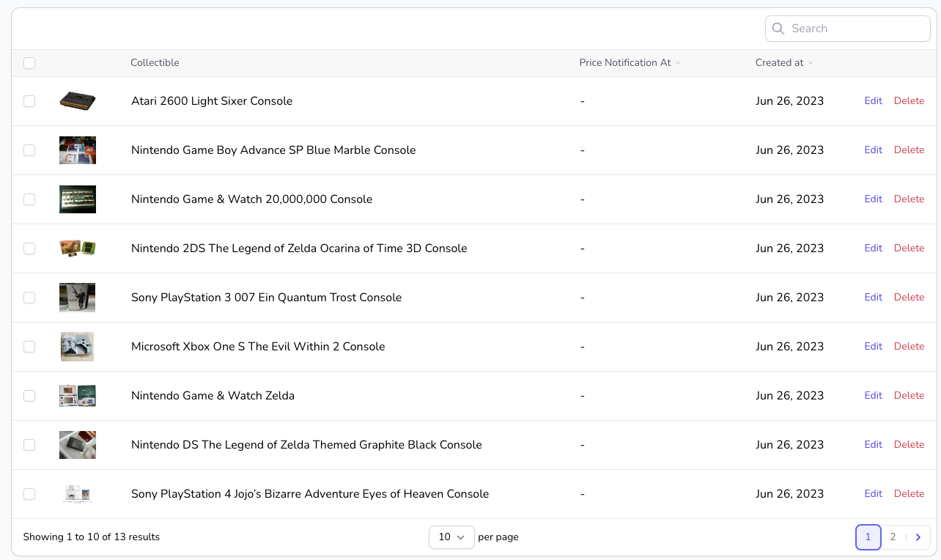Click the next page arrow icon
The image size is (941, 560).
918,537
